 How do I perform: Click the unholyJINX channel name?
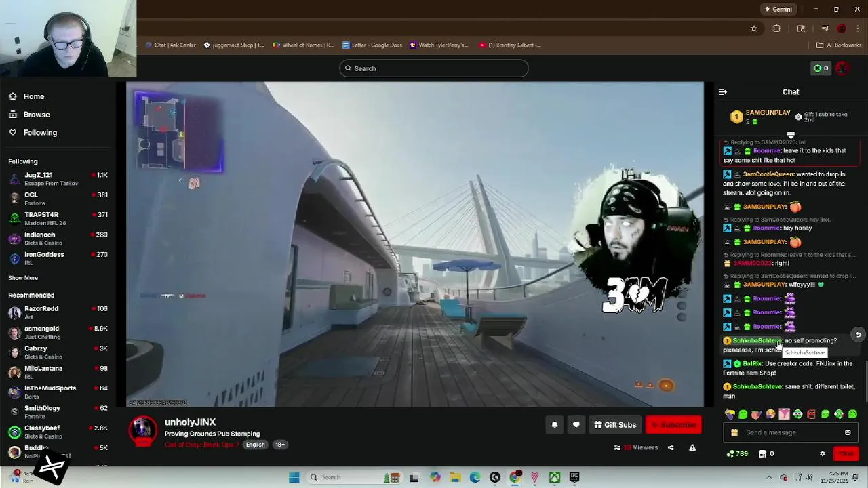[190, 422]
